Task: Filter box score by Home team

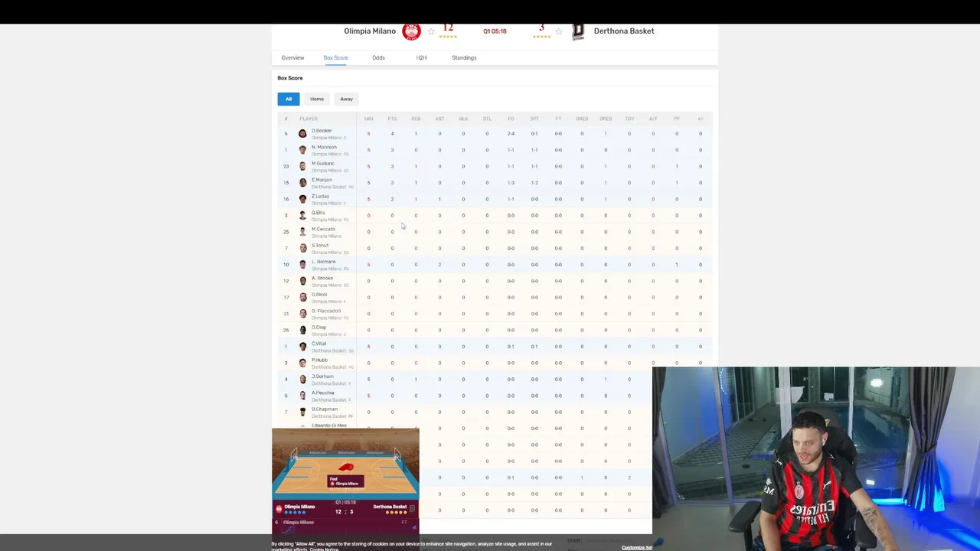Action: (x=317, y=99)
